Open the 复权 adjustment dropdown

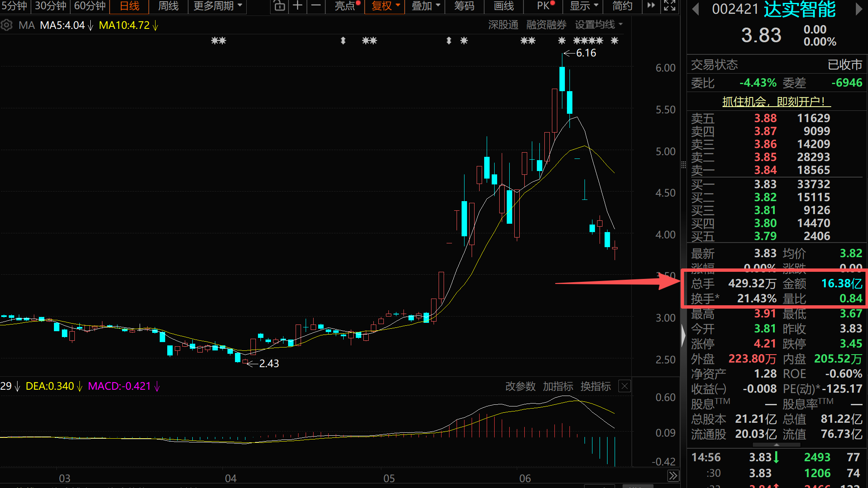pyautogui.click(x=385, y=6)
